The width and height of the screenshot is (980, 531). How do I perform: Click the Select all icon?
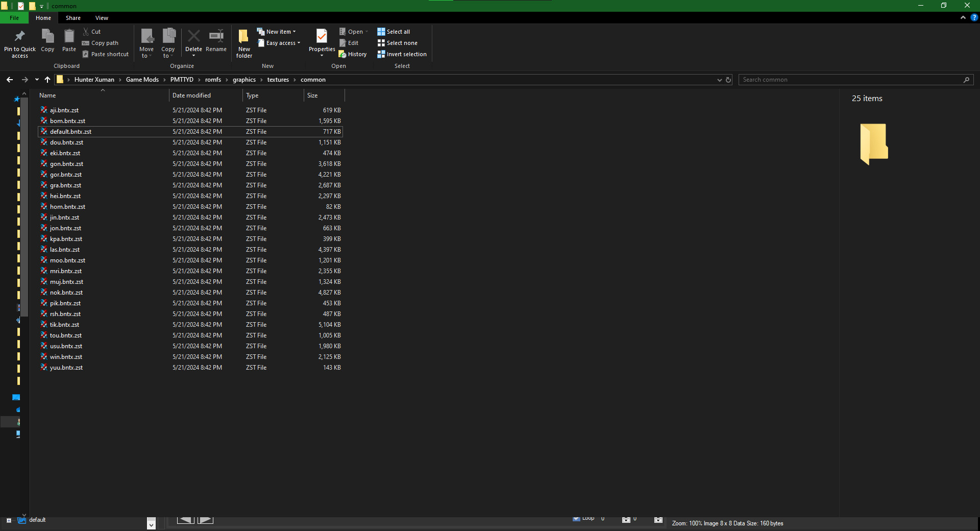tap(381, 32)
